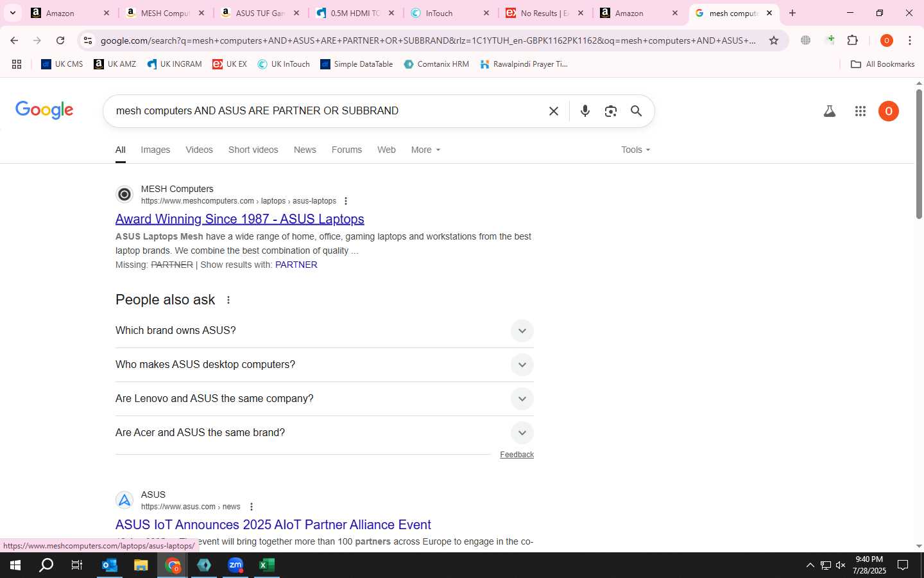Open the Chrome three-dot menu
The width and height of the screenshot is (924, 578).
[910, 40]
